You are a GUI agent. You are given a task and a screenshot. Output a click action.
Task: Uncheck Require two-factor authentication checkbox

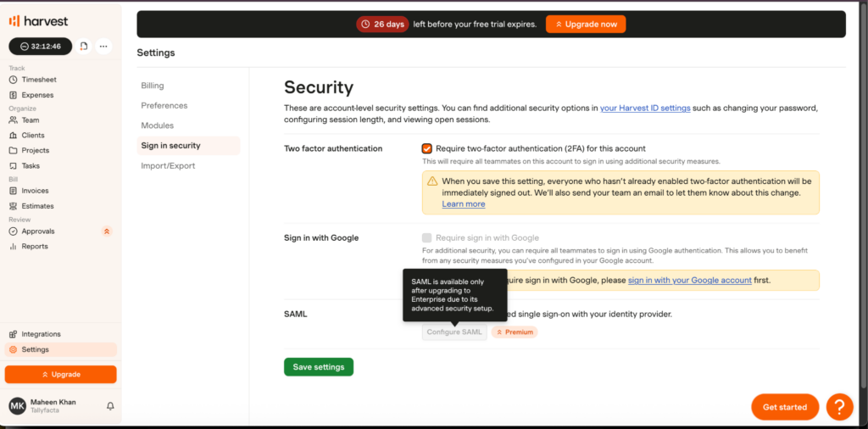[427, 148]
